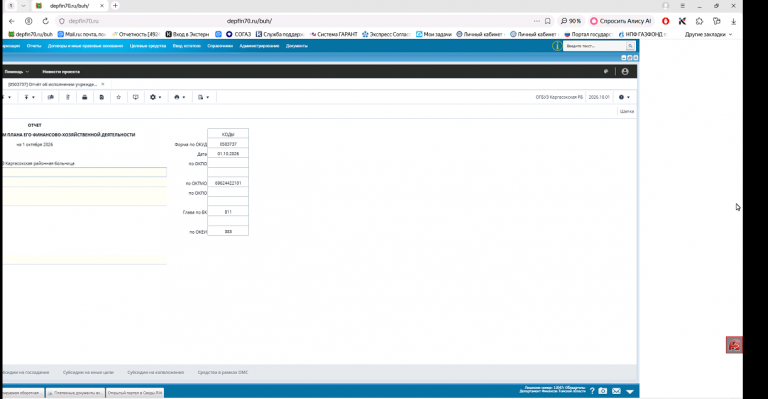Image resolution: width=768 pixels, height=399 pixels.
Task: Open the exclamation status dropdown at right
Action: pos(624,97)
